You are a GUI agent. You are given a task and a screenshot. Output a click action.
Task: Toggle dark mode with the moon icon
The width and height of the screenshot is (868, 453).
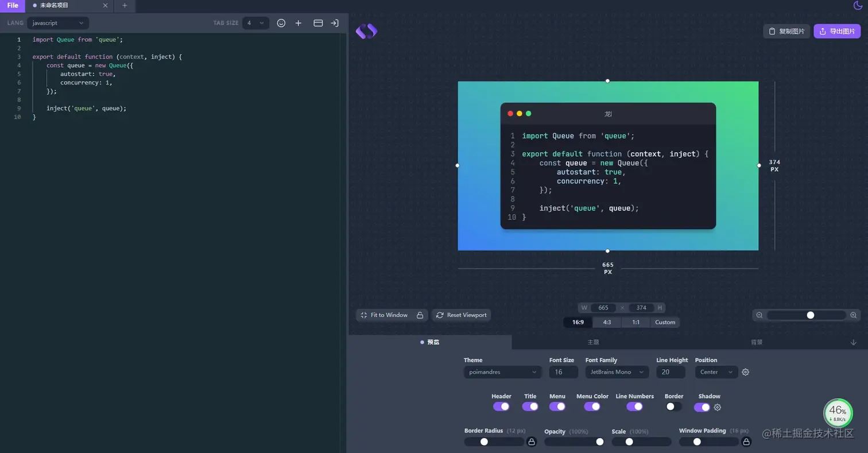pos(858,5)
